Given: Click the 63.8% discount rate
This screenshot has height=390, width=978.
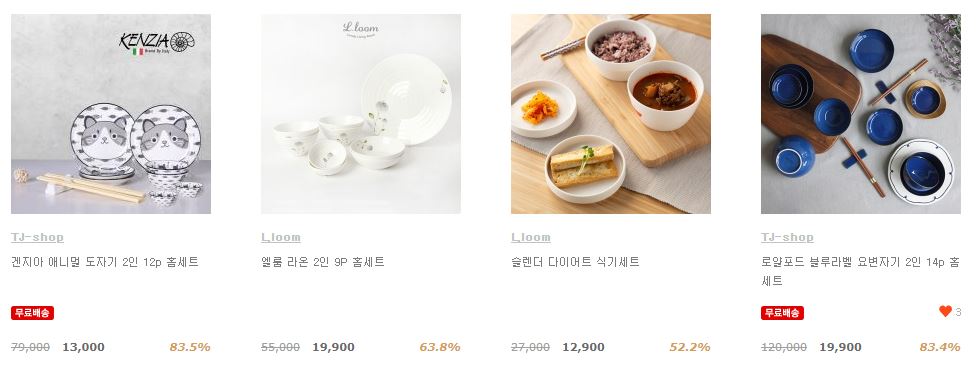Looking at the screenshot, I should click(x=440, y=347).
